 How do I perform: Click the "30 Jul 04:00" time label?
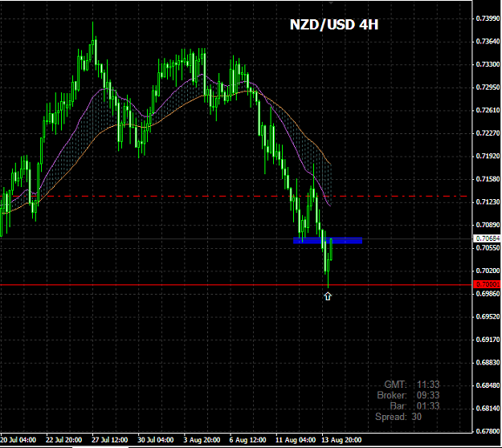pos(156,440)
